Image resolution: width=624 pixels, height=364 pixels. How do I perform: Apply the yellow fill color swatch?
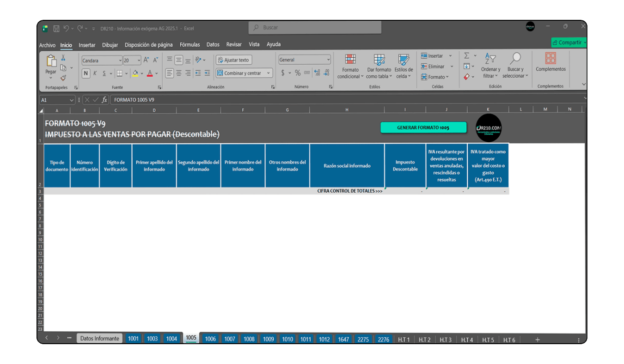[135, 73]
